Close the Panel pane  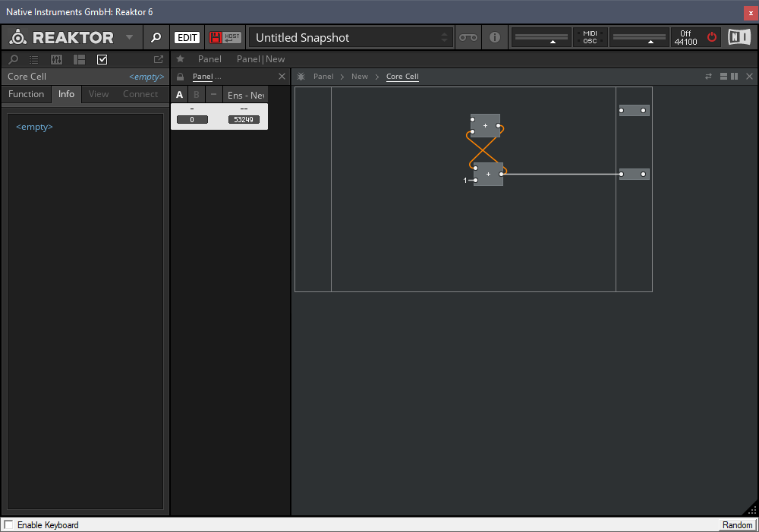(x=282, y=77)
